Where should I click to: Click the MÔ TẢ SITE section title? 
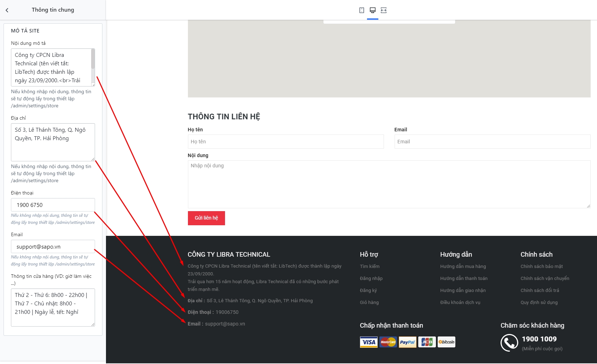pyautogui.click(x=25, y=31)
